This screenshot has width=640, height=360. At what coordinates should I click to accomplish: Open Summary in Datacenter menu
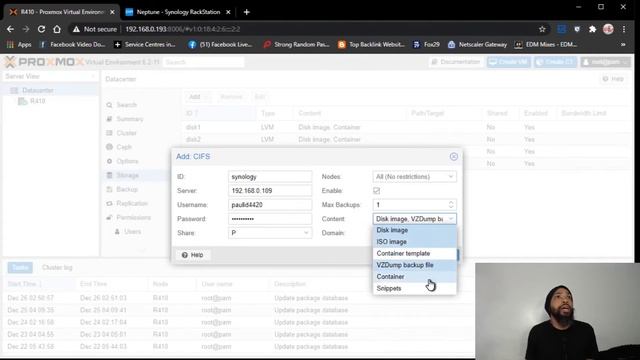(x=130, y=119)
